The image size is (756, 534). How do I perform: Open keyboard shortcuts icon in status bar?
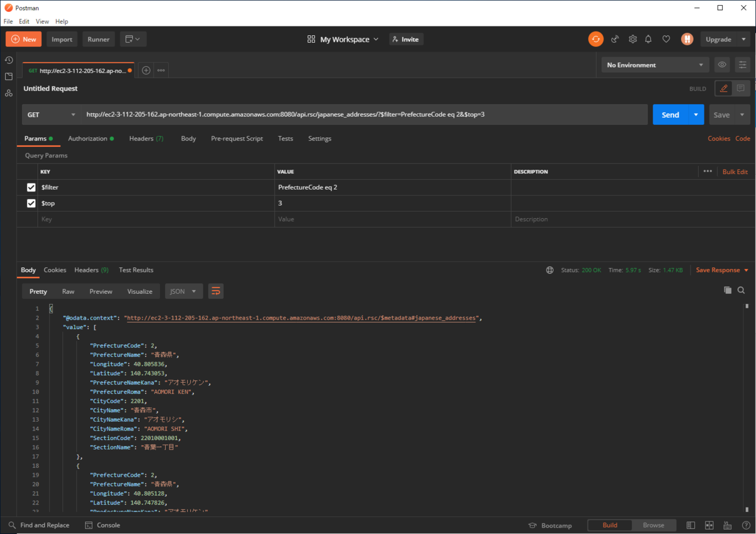tap(728, 525)
